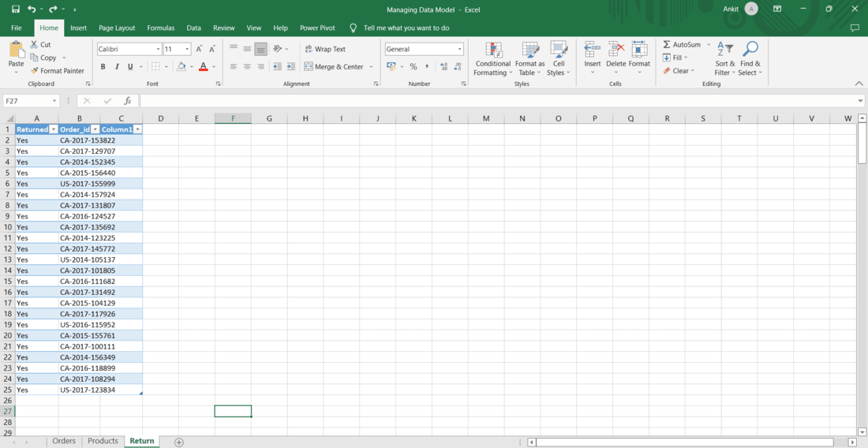The image size is (868, 448).
Task: Cut the selected cells
Action: click(40, 44)
